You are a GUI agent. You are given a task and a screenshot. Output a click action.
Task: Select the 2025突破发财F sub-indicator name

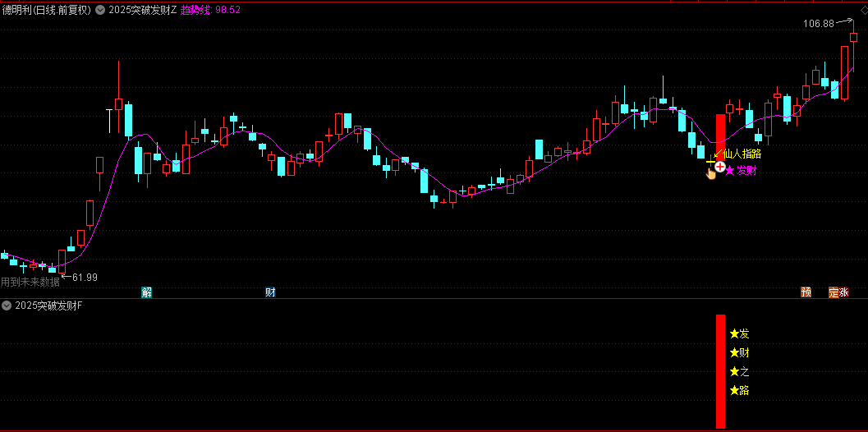click(x=48, y=306)
